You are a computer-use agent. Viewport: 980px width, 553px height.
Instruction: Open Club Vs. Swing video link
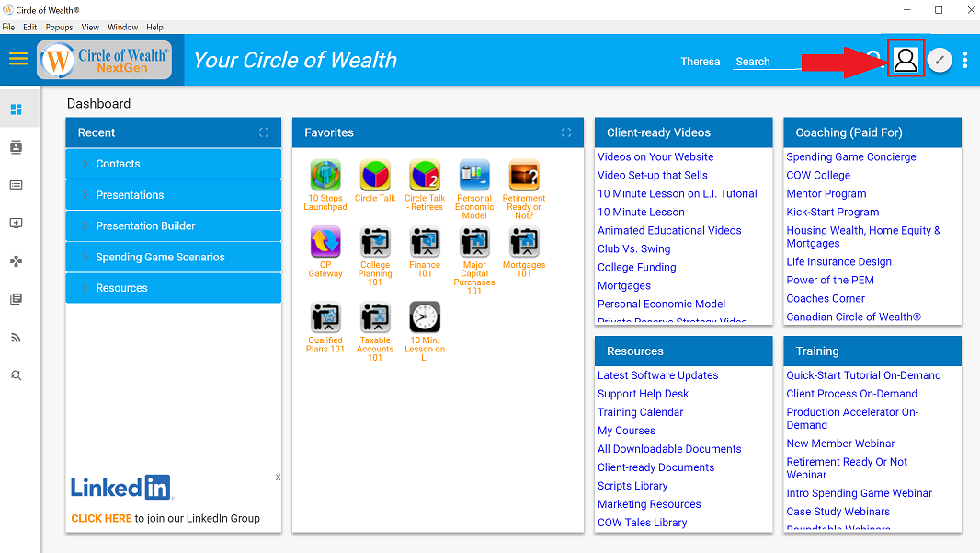coord(633,249)
